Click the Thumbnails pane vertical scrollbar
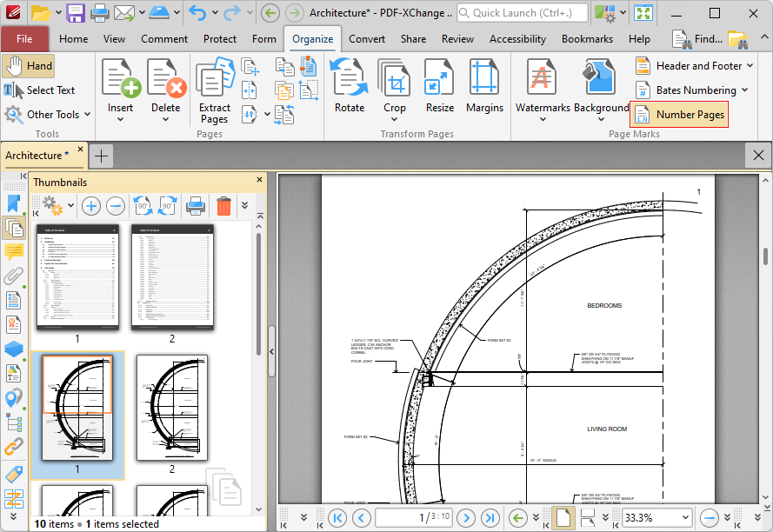The height and width of the screenshot is (532, 773). point(258,295)
